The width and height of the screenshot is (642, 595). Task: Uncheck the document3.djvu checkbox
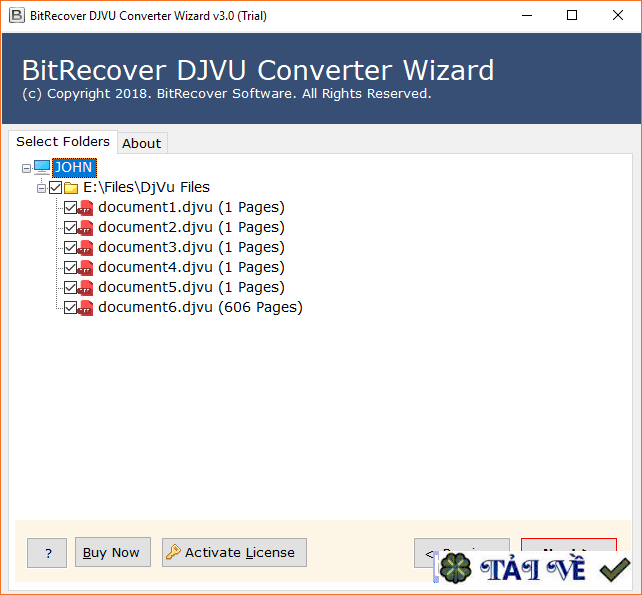[x=70, y=248]
